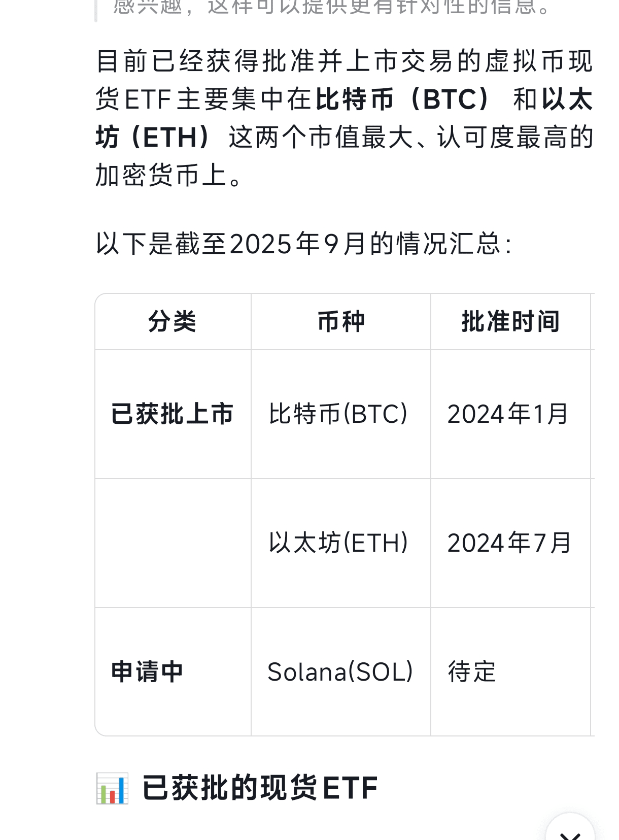Click the 2024年7月 approval date cell
619x840 pixels.
[x=510, y=543]
